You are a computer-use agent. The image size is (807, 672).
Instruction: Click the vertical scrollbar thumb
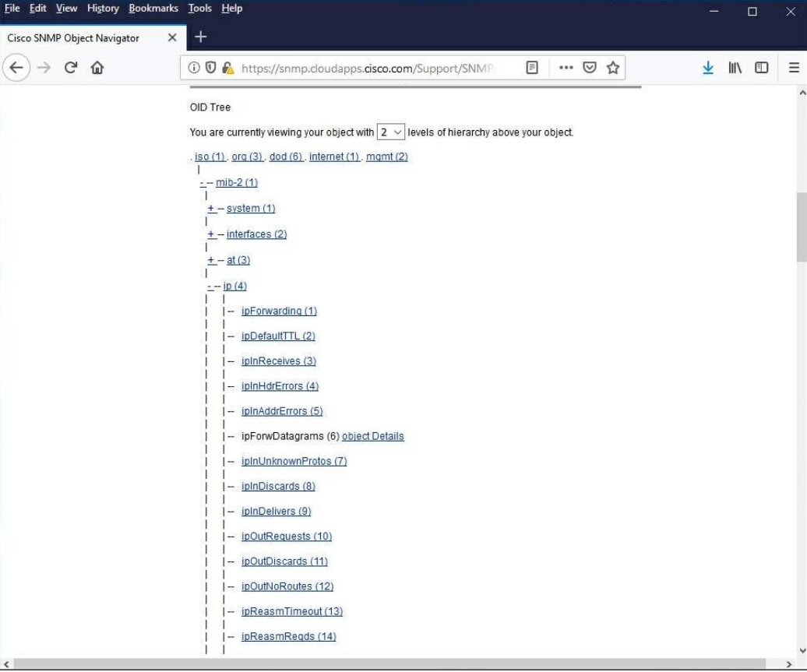(802, 227)
